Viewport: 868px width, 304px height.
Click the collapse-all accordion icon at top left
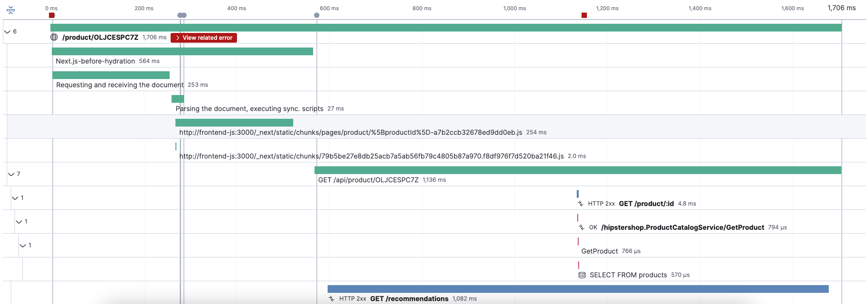11,10
